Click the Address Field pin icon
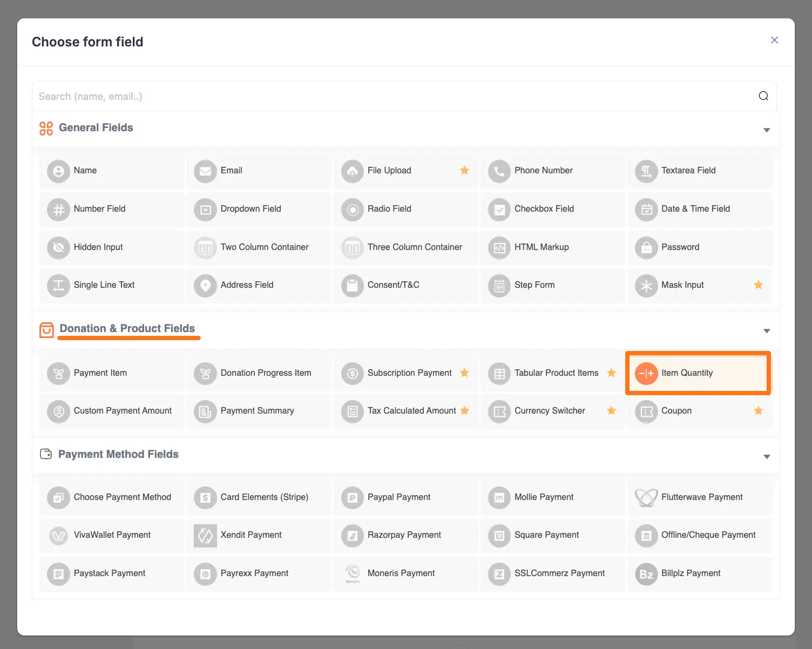Screen dimensions: 812x649 [205, 285]
